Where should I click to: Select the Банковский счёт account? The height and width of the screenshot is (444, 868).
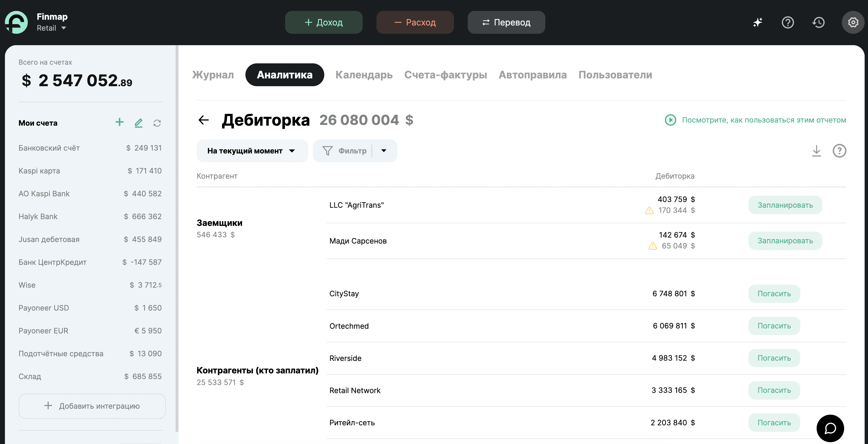[90, 148]
